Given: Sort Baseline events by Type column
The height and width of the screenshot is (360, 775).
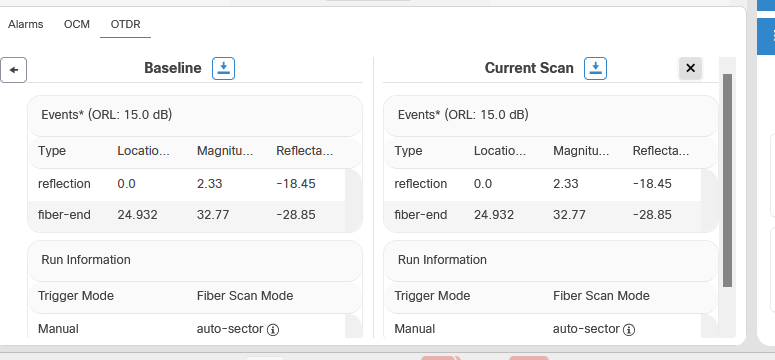Looking at the screenshot, I should click(52, 151).
